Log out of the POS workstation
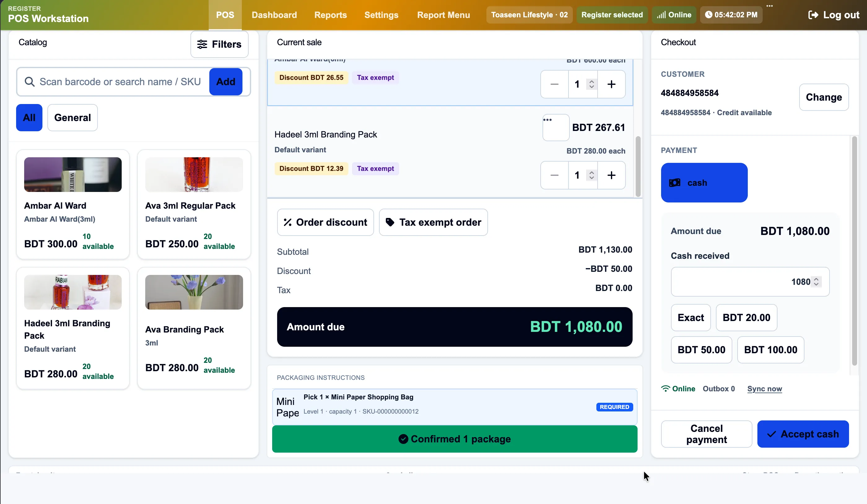Screen dimensions: 867x504 pos(834,15)
